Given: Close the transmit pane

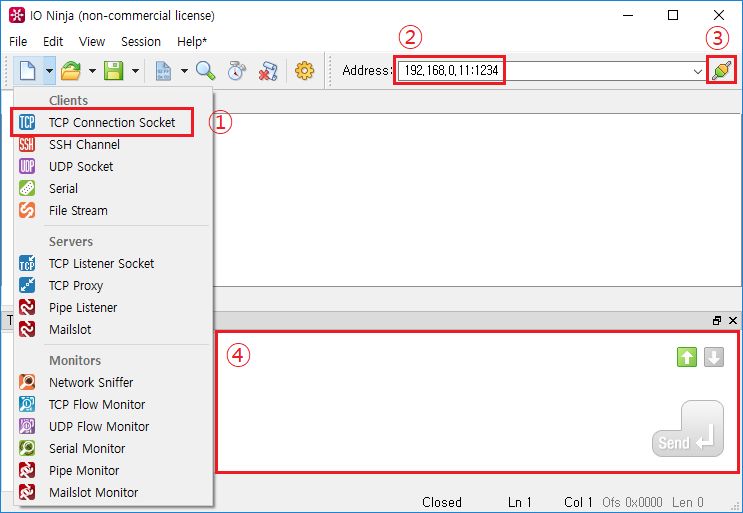Looking at the screenshot, I should pyautogui.click(x=733, y=321).
